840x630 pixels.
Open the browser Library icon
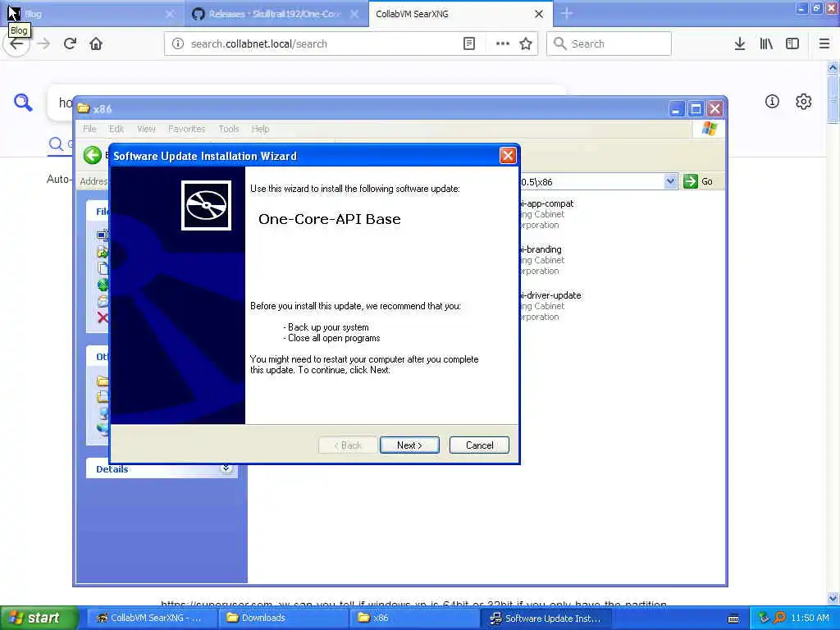click(x=766, y=43)
